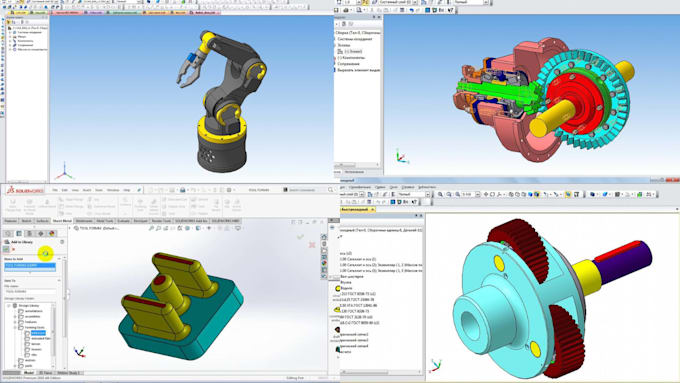Image resolution: width=680 pixels, height=383 pixels.
Task: Click the Design Library folder tree scrollbar
Action: (x=54, y=332)
